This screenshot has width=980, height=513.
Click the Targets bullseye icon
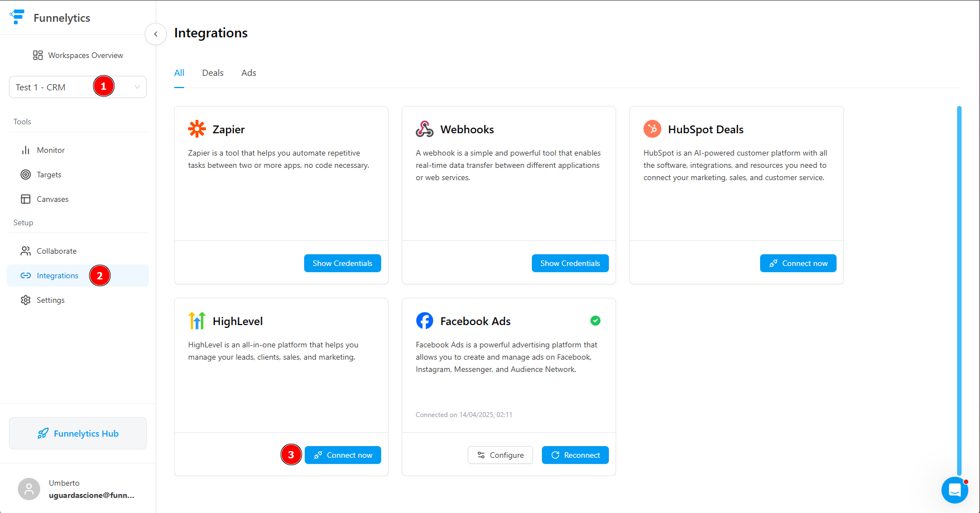[x=26, y=175]
